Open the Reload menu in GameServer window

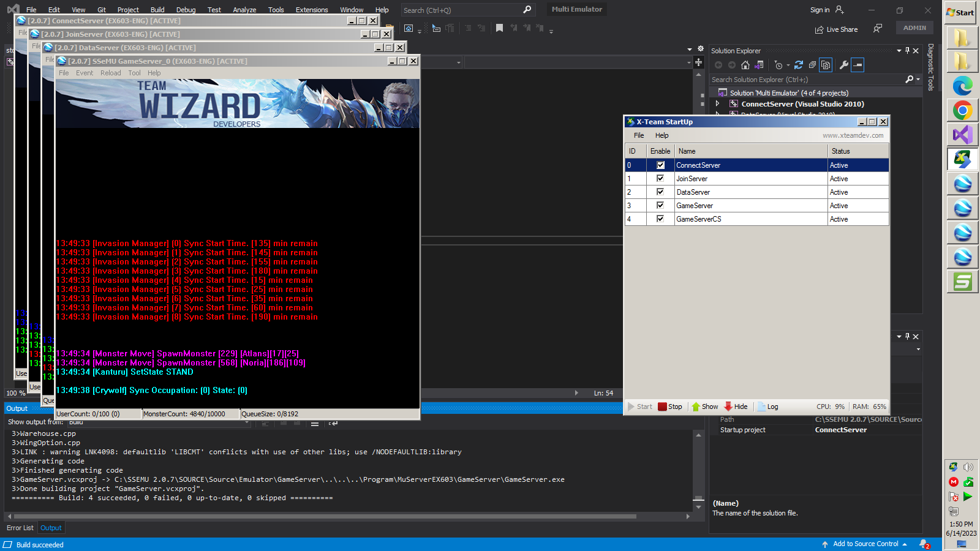point(111,73)
